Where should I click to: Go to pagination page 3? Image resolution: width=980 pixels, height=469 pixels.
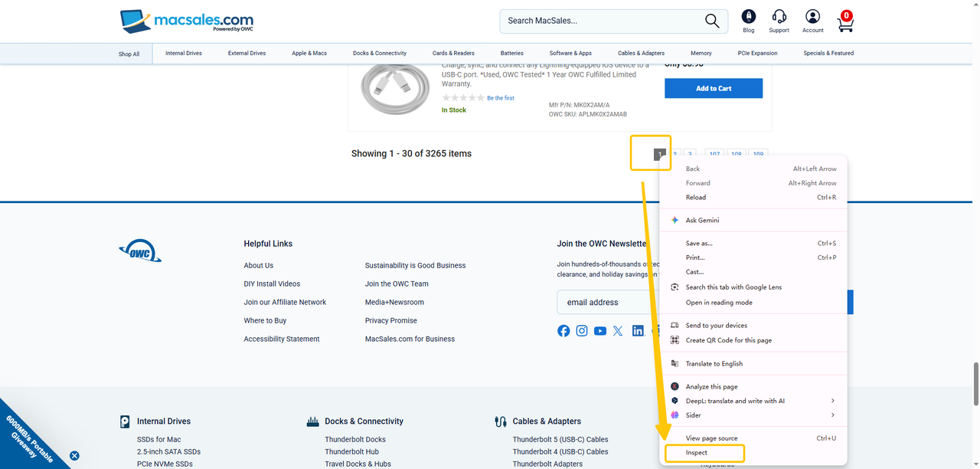(x=690, y=154)
